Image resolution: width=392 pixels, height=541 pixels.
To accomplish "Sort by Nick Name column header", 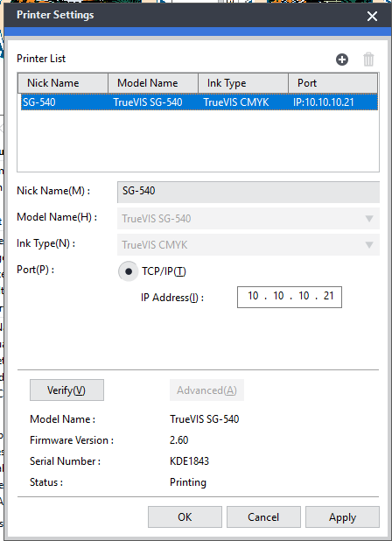I will pyautogui.click(x=63, y=83).
